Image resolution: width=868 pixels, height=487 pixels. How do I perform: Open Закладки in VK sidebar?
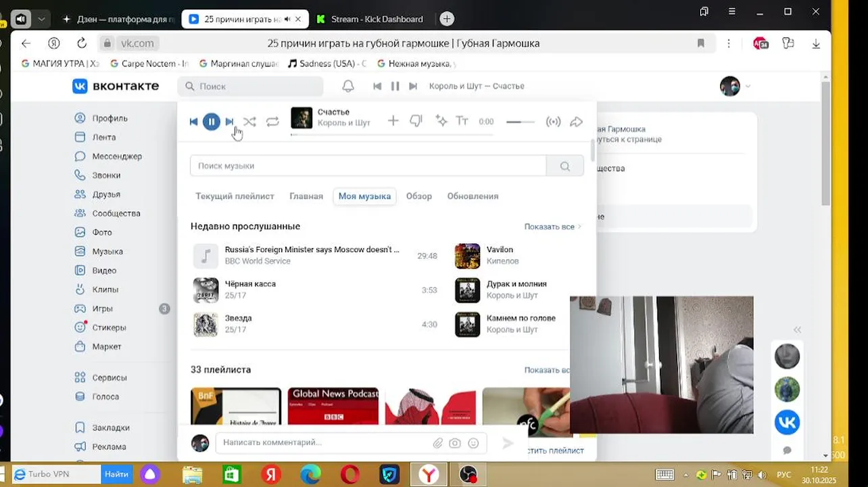tap(110, 427)
